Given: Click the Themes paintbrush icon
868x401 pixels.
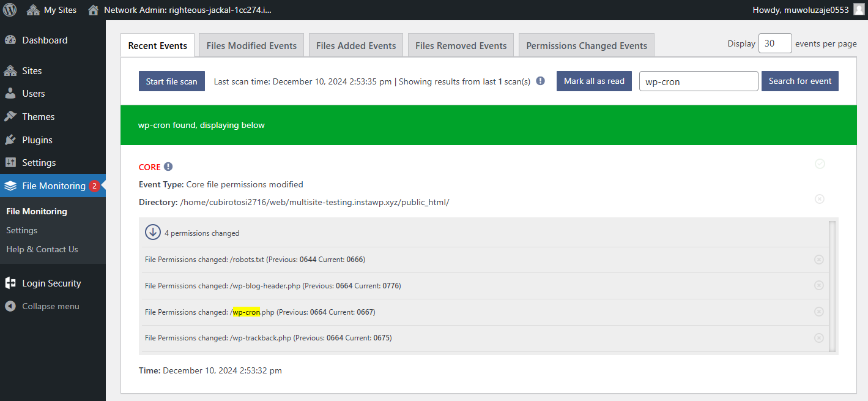Looking at the screenshot, I should pos(10,117).
